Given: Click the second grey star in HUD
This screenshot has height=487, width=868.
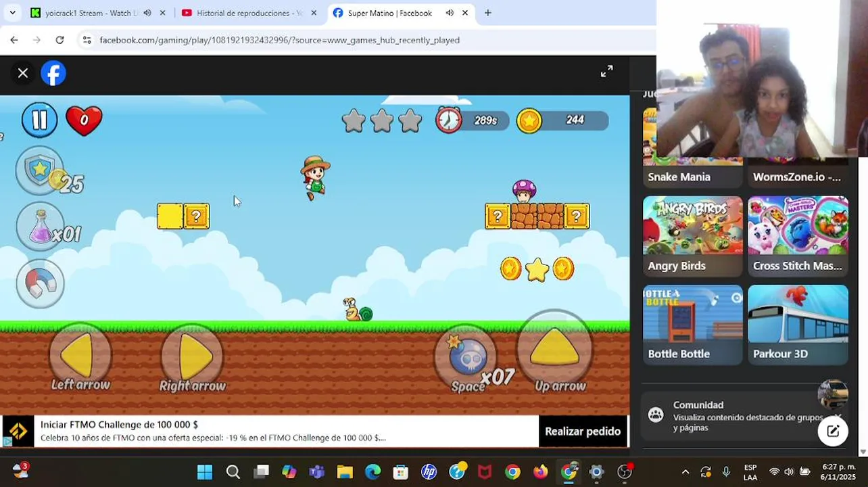Looking at the screenshot, I should coord(382,120).
